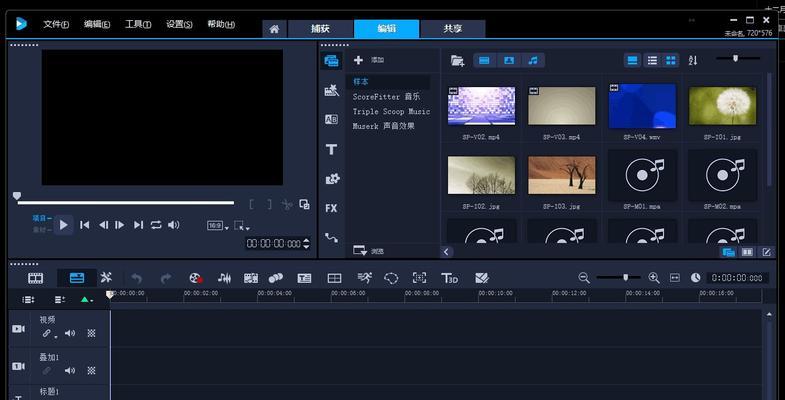Open the preview resize/crop mode dropdown
This screenshot has height=400, width=785.
[x=242, y=226]
